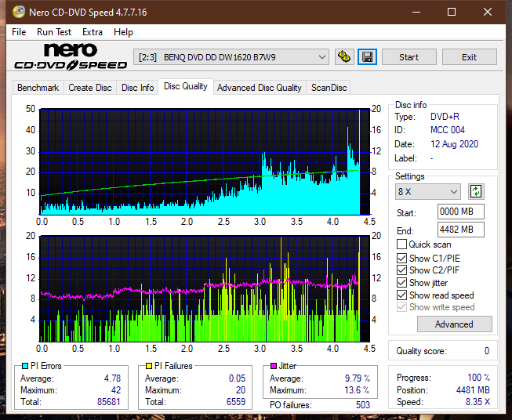Image resolution: width=512 pixels, height=420 pixels.
Task: Click Jitter maximum 13.6 % value
Action: [358, 390]
